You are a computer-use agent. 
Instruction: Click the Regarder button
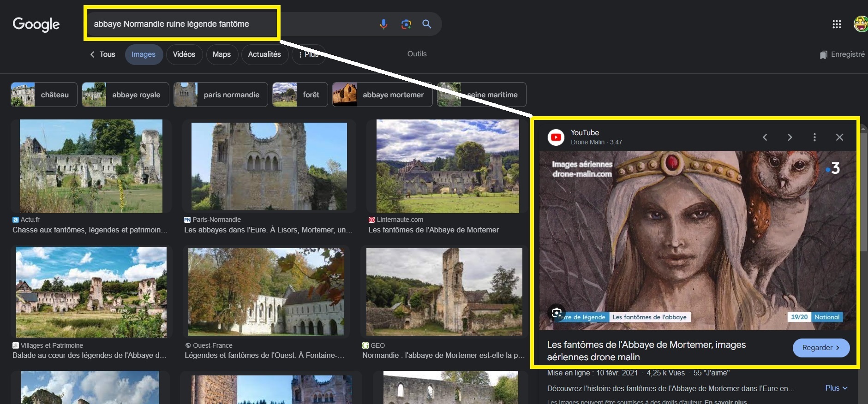(x=821, y=348)
